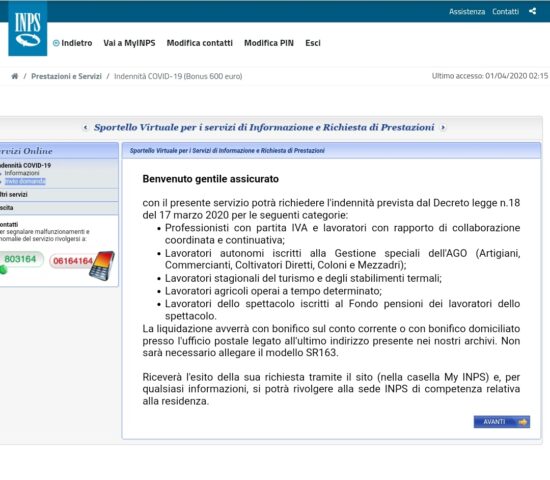550x480 pixels.
Task: Click the Sportello Virtuale panel header text
Action: [227, 151]
